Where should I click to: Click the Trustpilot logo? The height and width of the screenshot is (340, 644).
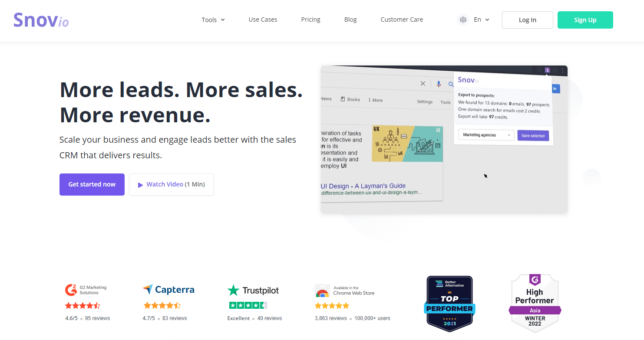(x=253, y=290)
